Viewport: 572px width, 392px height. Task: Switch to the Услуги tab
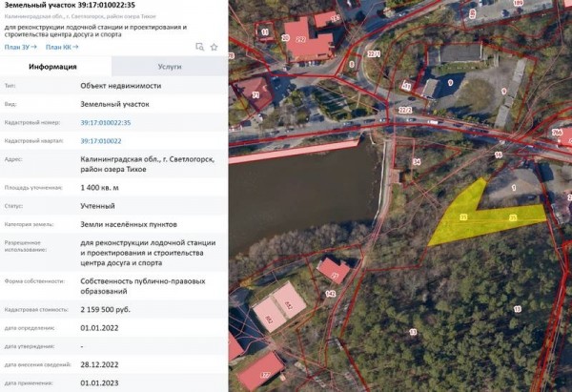click(170, 67)
